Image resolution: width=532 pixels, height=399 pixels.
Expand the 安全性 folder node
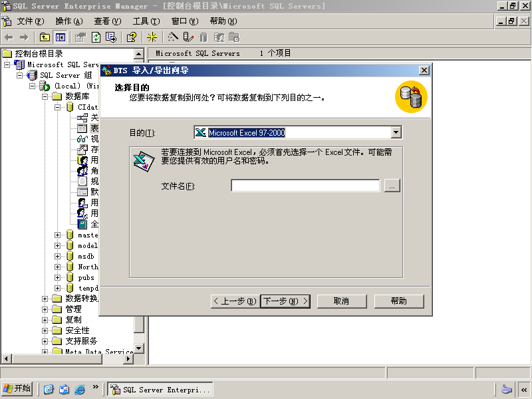click(x=45, y=331)
